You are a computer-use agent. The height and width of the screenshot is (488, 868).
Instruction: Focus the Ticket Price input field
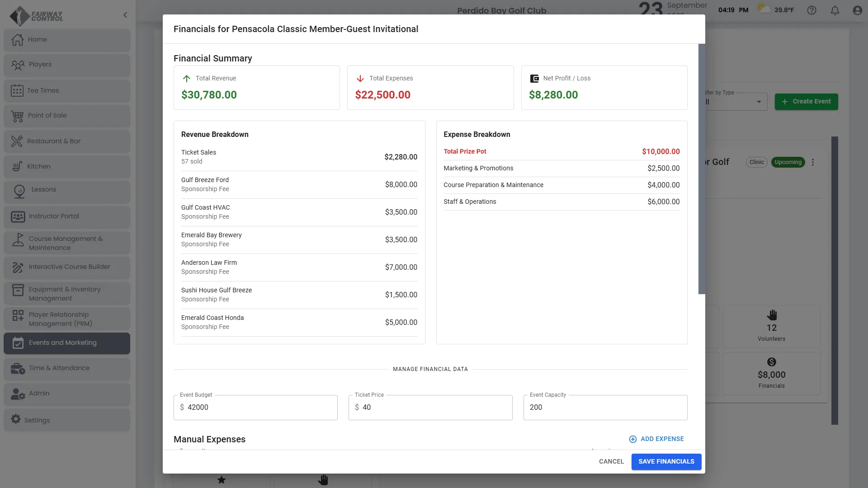coord(430,408)
